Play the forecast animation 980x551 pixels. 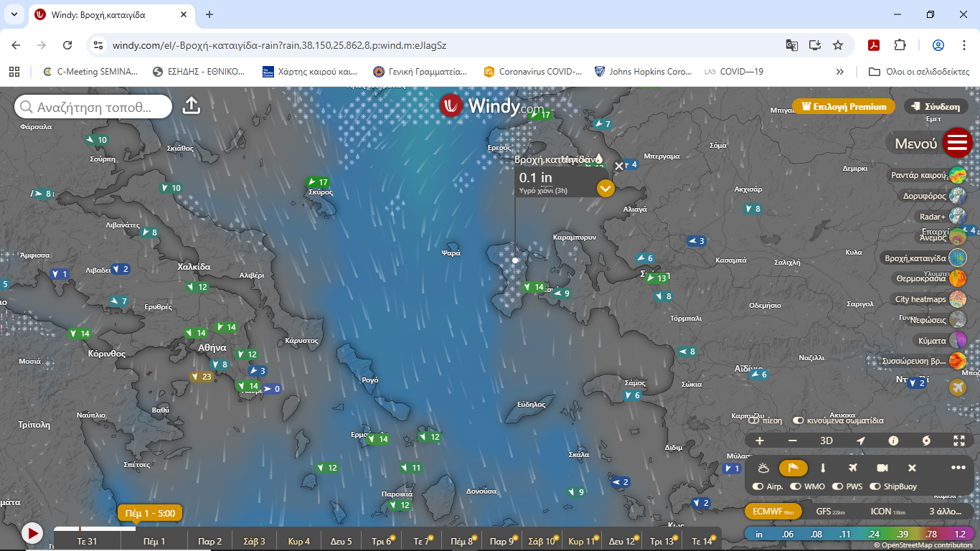[32, 533]
